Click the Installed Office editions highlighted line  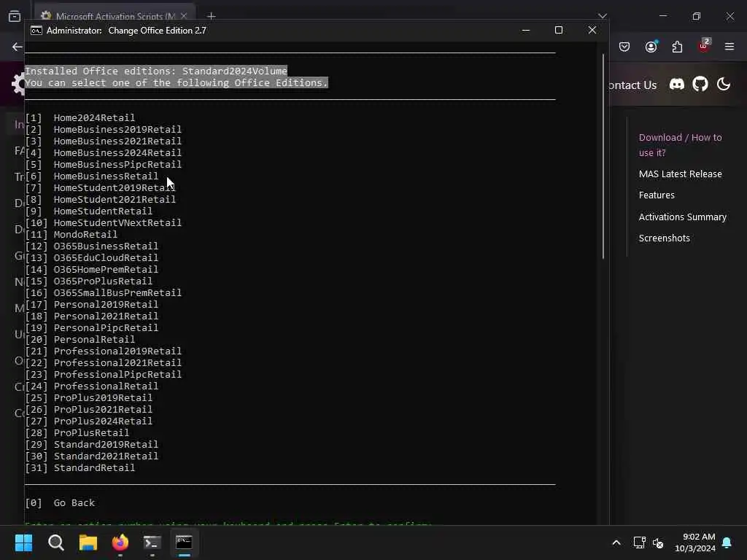(156, 71)
